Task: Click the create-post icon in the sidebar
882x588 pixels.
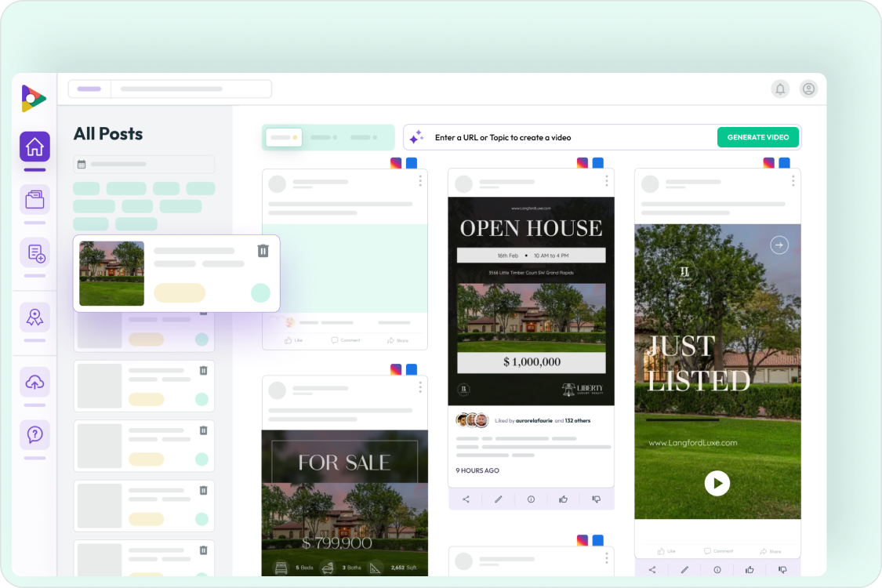Action: point(34,252)
